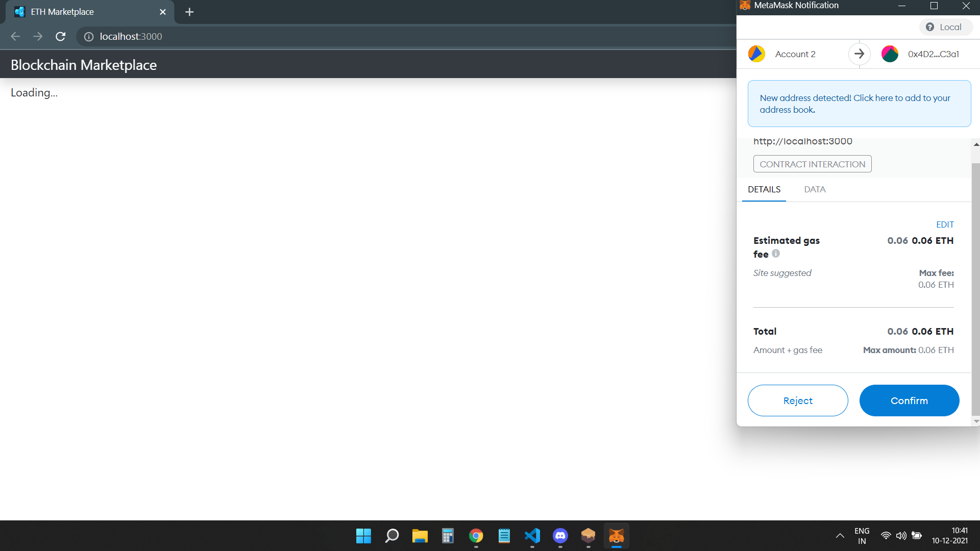The width and height of the screenshot is (980, 551).
Task: Confirm the MetaMask transaction
Action: point(909,400)
